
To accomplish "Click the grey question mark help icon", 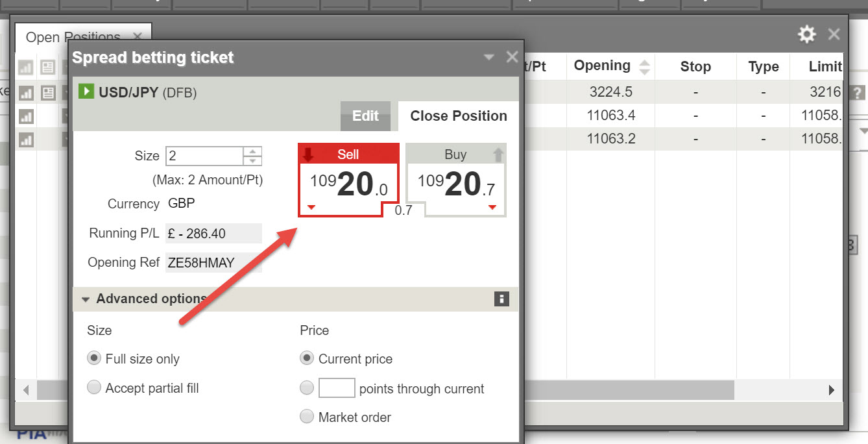I will (858, 92).
